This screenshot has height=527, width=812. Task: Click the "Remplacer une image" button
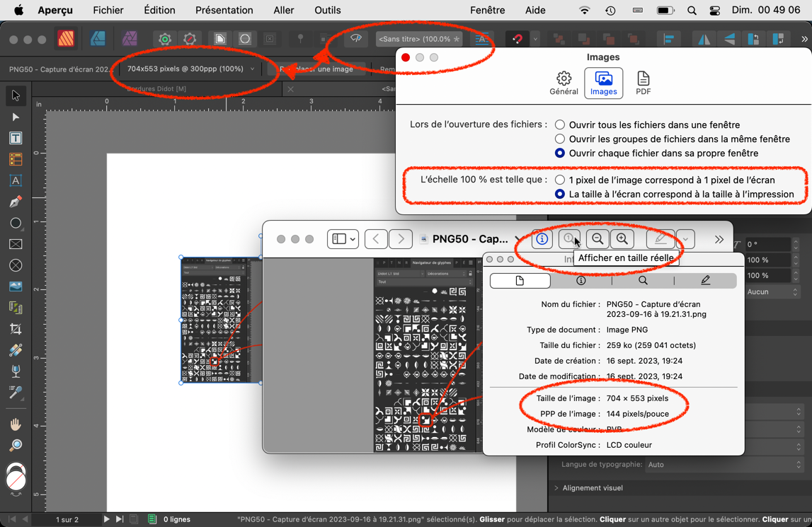(316, 69)
